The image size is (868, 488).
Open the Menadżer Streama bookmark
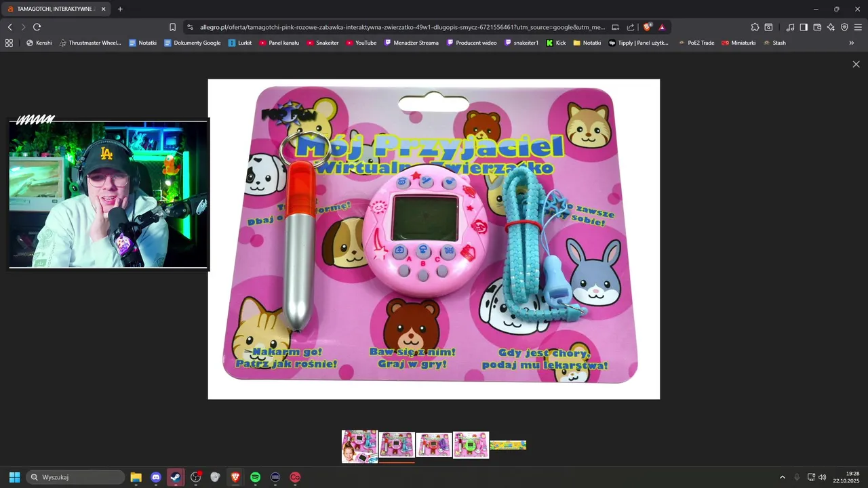tap(412, 43)
